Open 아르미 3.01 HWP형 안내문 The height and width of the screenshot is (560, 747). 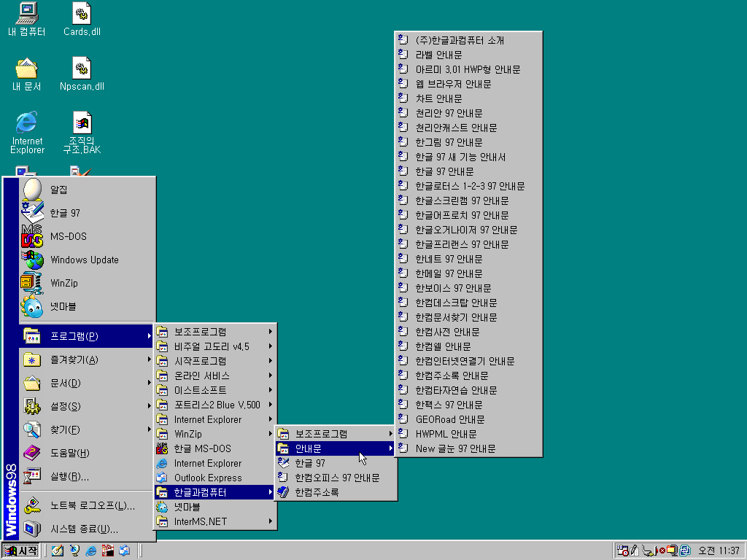[469, 69]
